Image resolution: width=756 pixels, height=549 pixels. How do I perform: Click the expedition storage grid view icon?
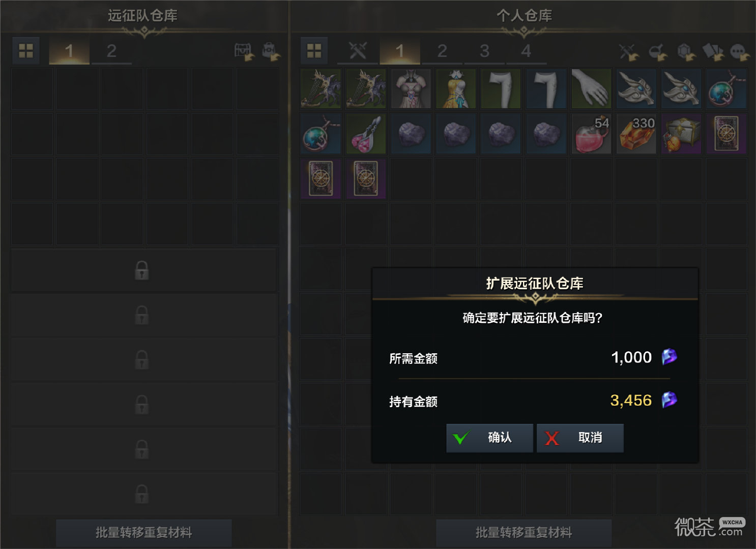point(26,50)
